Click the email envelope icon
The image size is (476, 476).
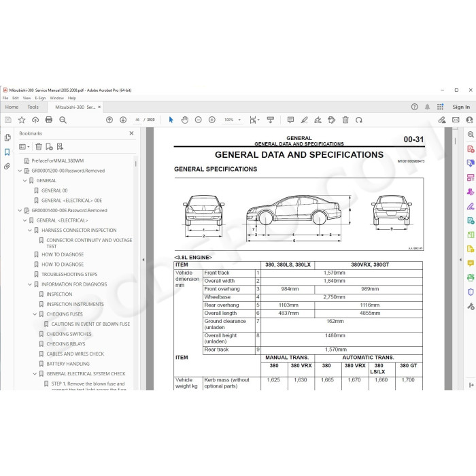pos(456,120)
